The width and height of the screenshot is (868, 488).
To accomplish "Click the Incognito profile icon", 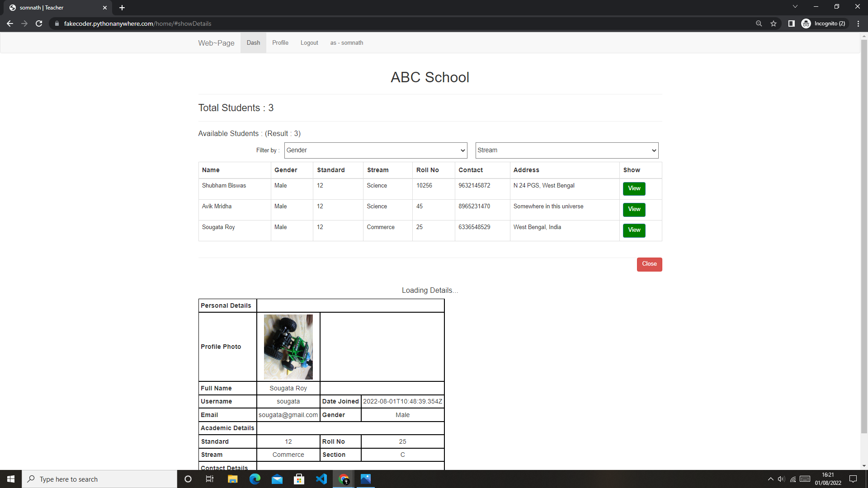I will click(x=806, y=23).
